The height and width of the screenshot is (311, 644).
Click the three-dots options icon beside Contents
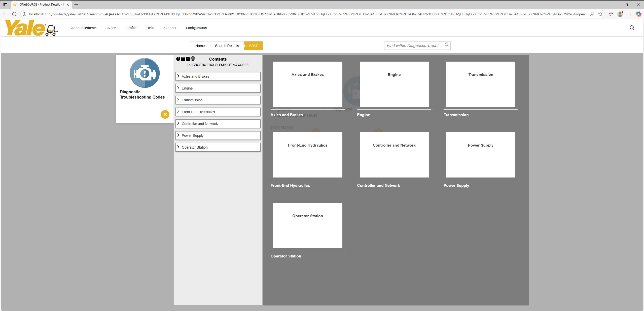click(178, 59)
